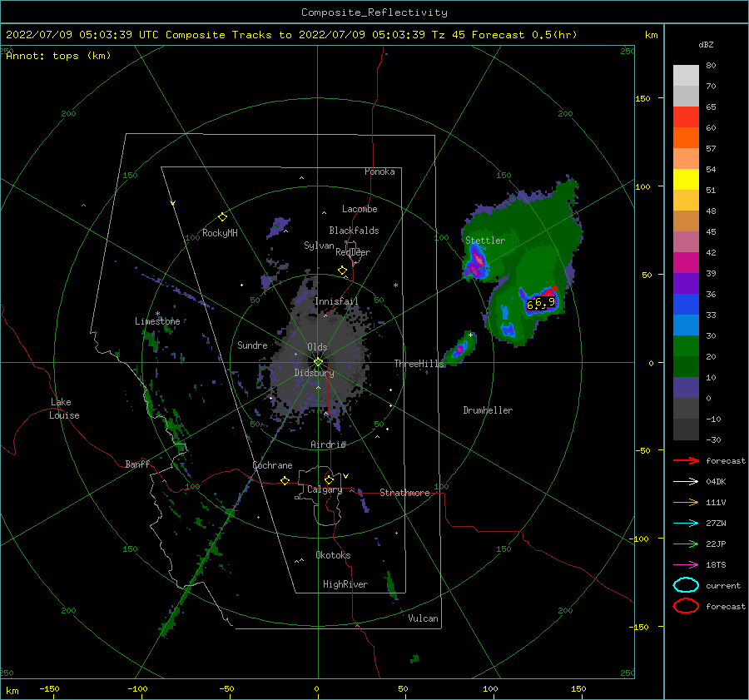
Task: Pick the top light gray 70–80 band
Action: [686, 76]
